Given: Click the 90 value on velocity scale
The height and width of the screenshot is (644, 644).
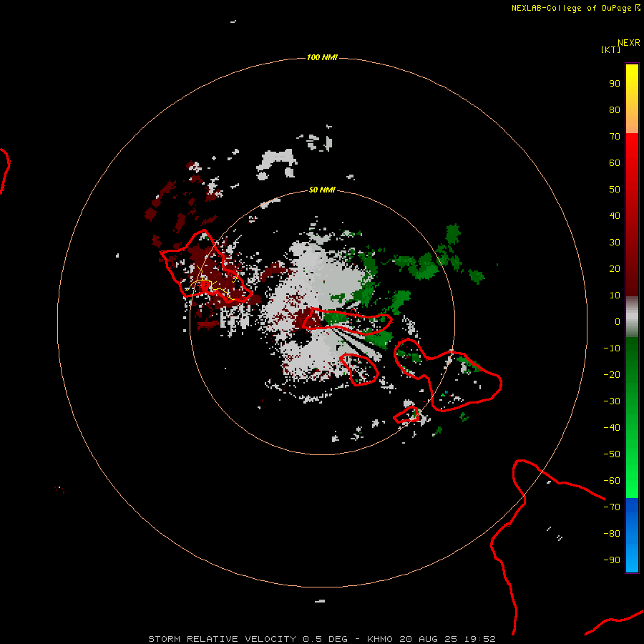Looking at the screenshot, I should click(615, 84).
